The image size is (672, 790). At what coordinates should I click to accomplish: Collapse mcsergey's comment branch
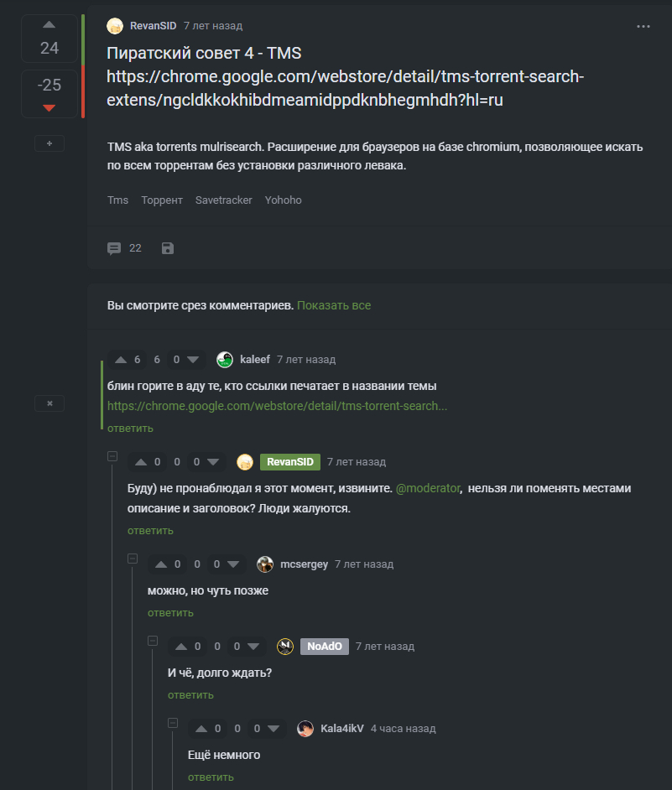coord(133,559)
